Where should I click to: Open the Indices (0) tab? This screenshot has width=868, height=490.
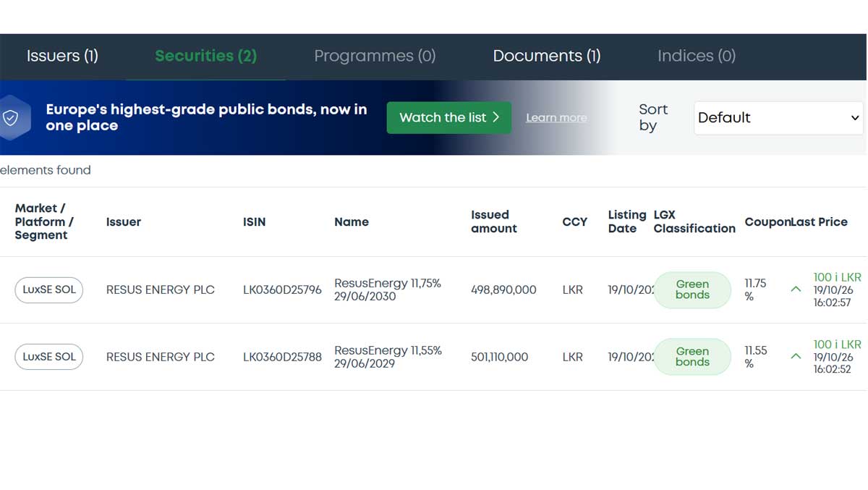coord(697,56)
